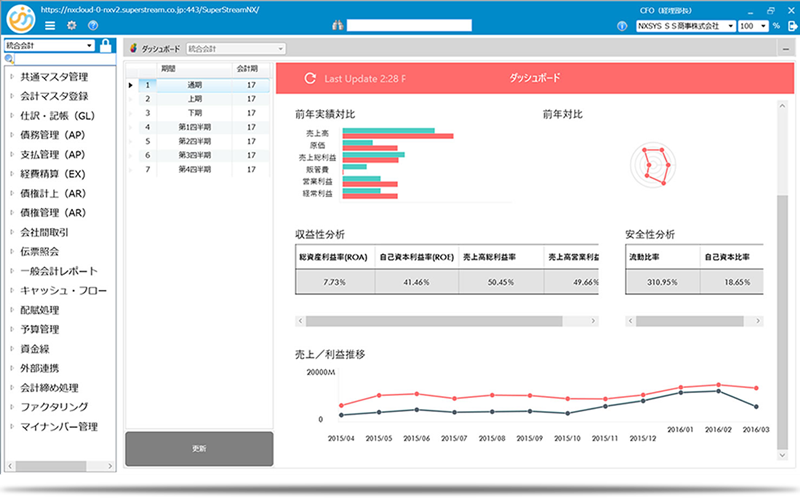This screenshot has width=800, height=504.
Task: Click the refresh icon beside Last Update
Action: pyautogui.click(x=310, y=77)
